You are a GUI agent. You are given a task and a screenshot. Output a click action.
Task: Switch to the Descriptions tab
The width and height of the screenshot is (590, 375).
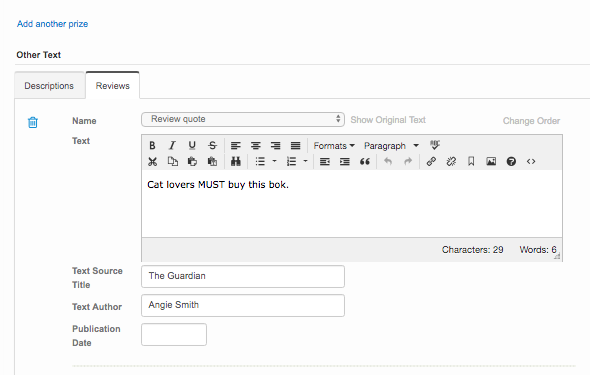(49, 86)
